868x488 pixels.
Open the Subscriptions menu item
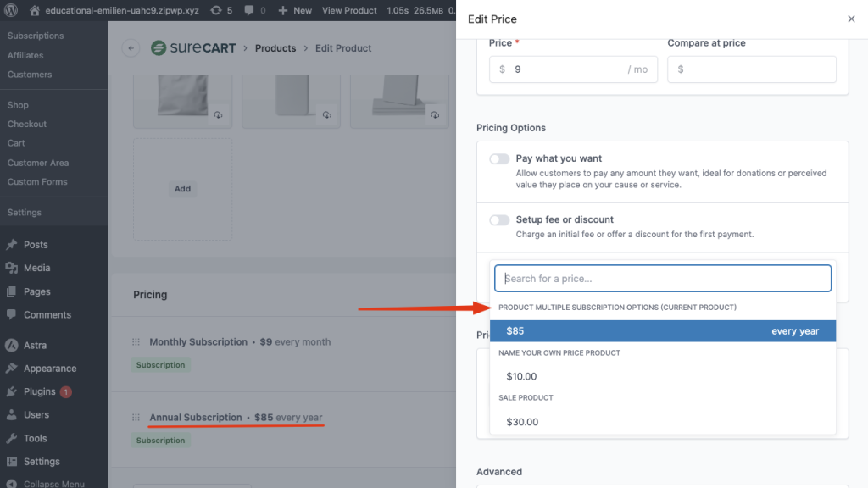tap(36, 36)
